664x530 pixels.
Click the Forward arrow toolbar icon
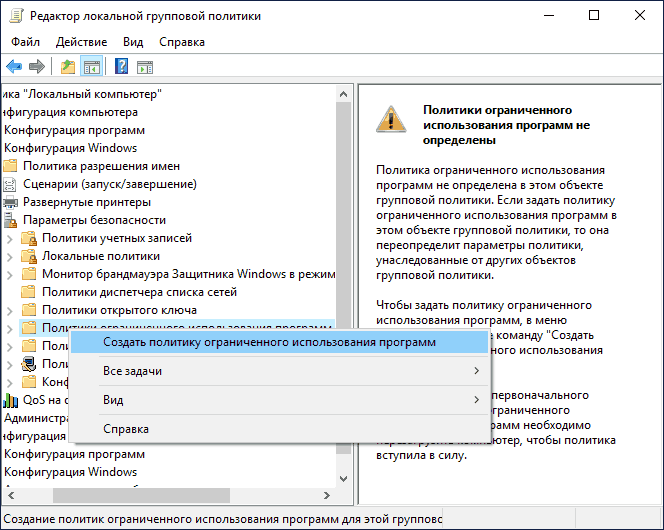37,67
